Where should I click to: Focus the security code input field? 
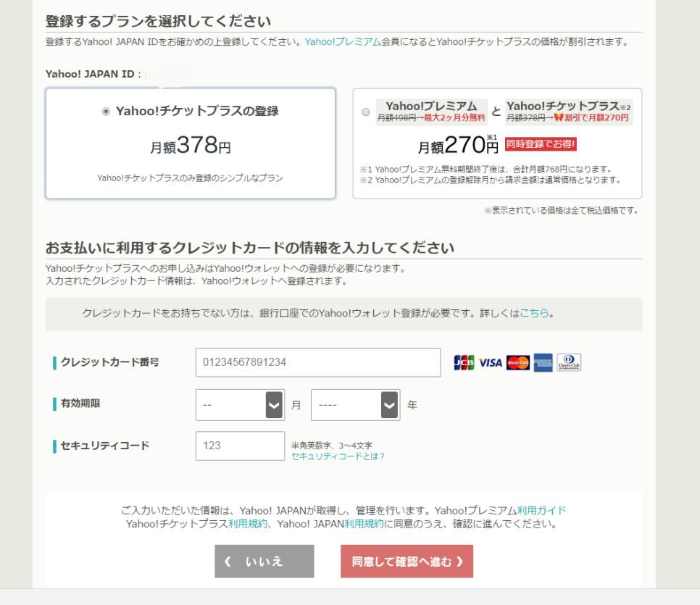click(x=240, y=446)
